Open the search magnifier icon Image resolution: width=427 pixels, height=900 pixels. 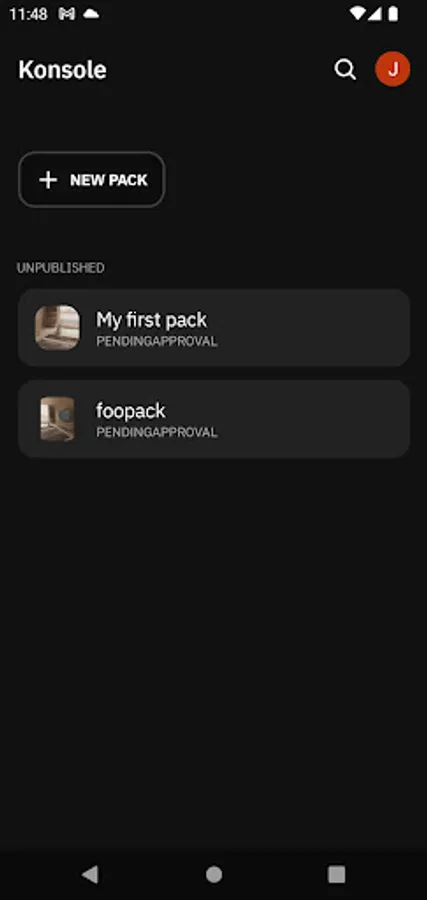click(x=345, y=69)
